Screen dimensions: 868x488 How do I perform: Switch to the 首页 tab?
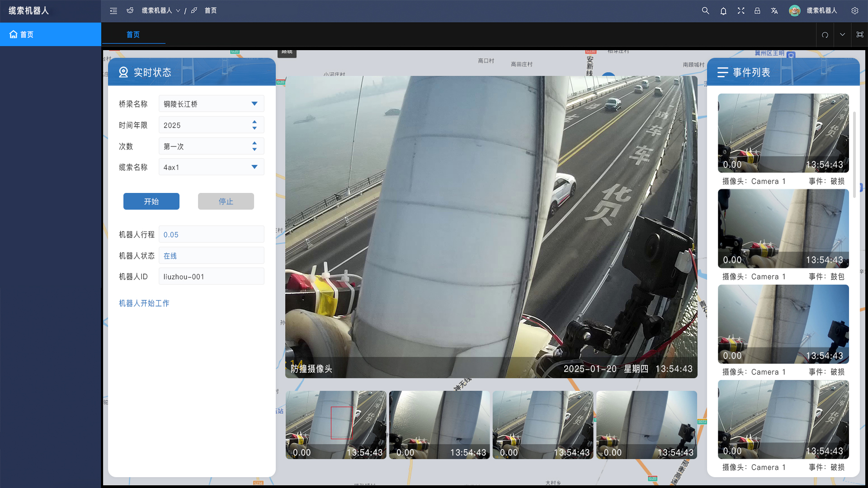(133, 35)
